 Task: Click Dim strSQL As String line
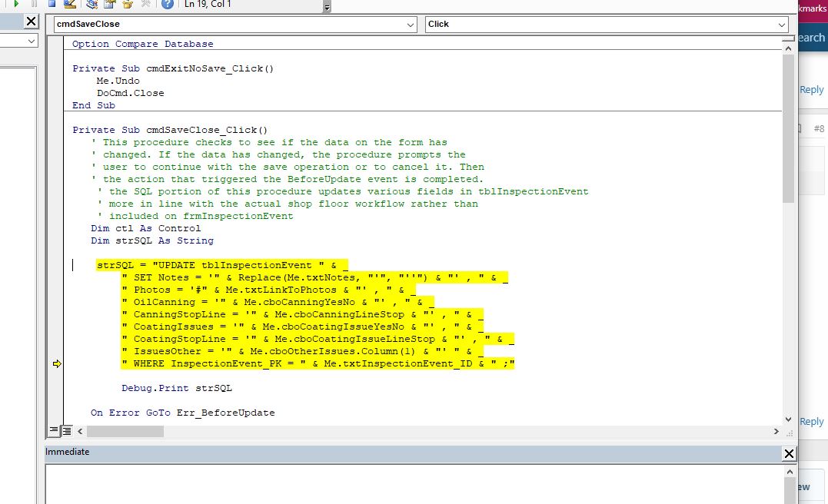[x=152, y=240]
